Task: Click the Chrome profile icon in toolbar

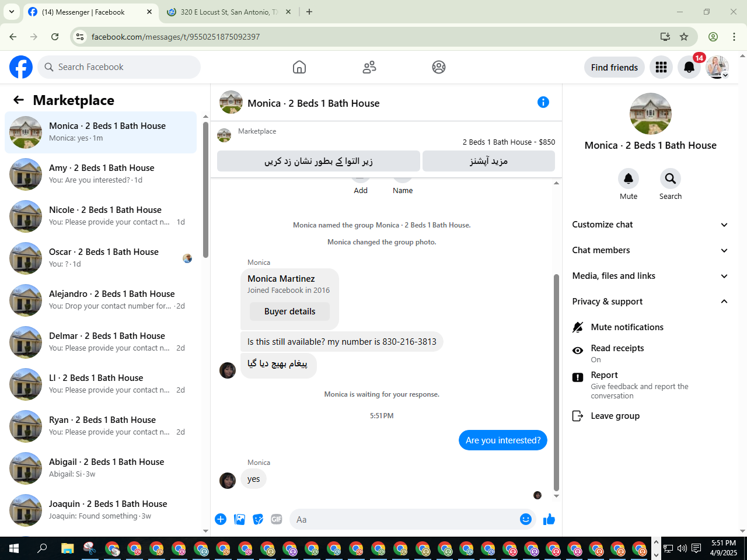Action: coord(713,37)
